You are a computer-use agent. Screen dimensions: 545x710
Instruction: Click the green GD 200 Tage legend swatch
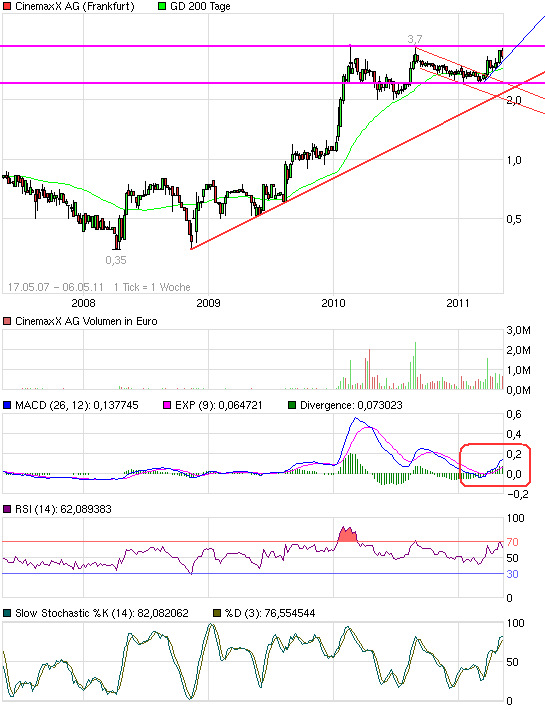coord(162,7)
